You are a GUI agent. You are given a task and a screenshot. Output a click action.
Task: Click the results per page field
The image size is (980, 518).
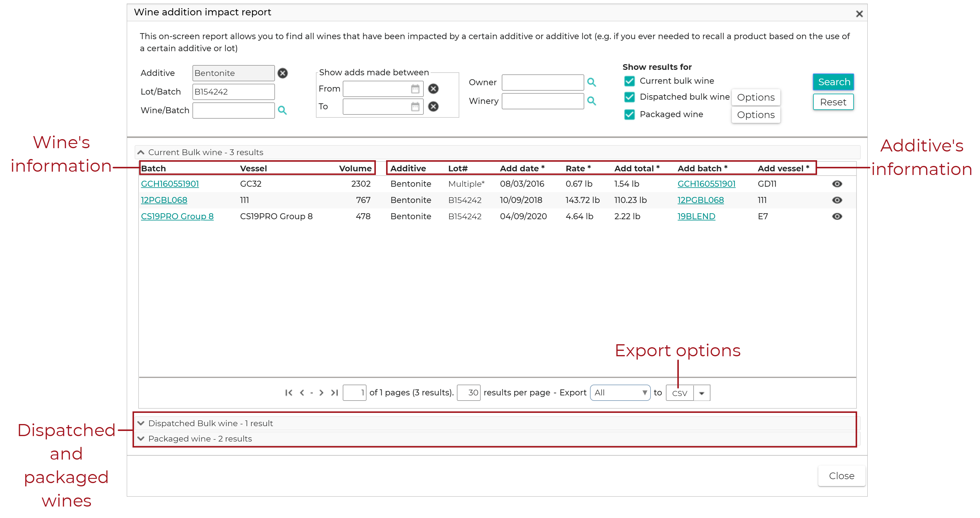(469, 392)
